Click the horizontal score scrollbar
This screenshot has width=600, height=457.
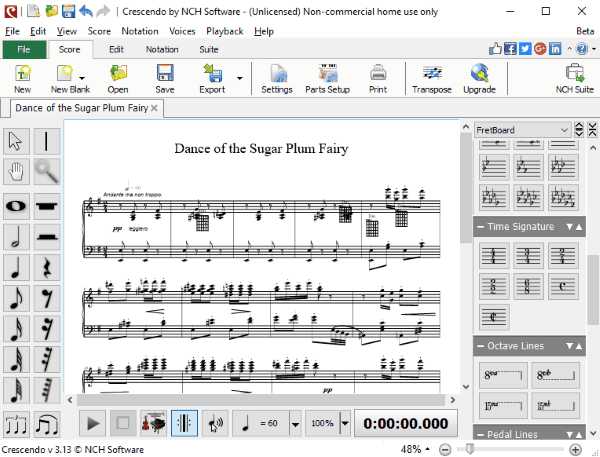[261, 400]
